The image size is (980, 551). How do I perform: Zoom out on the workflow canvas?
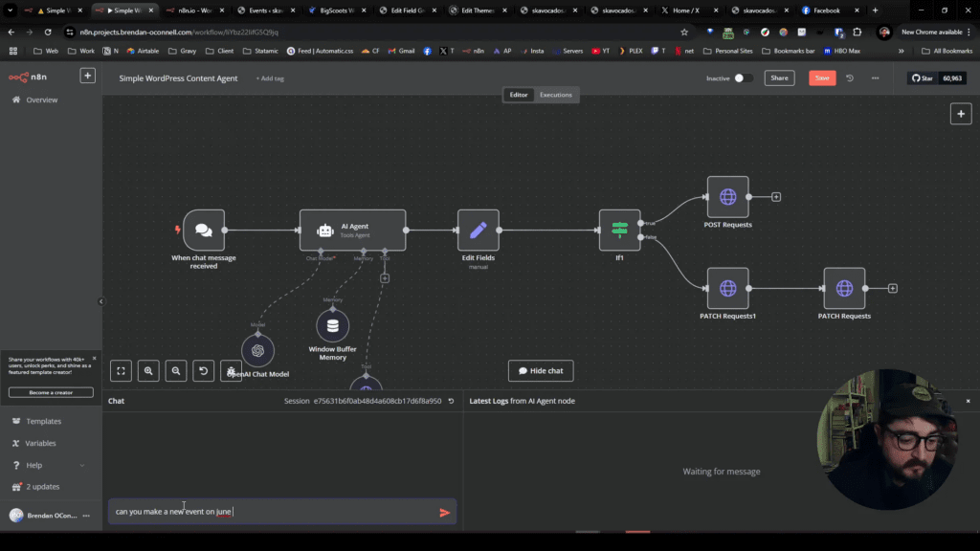175,370
